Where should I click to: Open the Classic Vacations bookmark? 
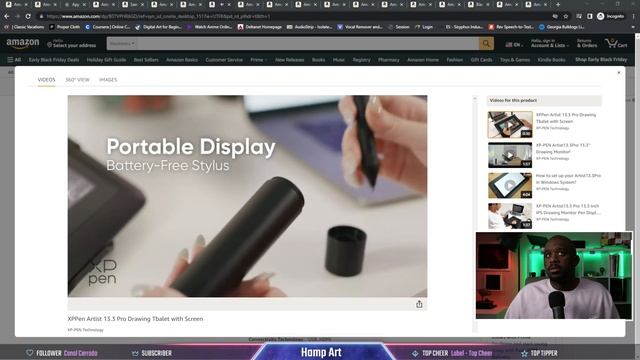[x=24, y=27]
